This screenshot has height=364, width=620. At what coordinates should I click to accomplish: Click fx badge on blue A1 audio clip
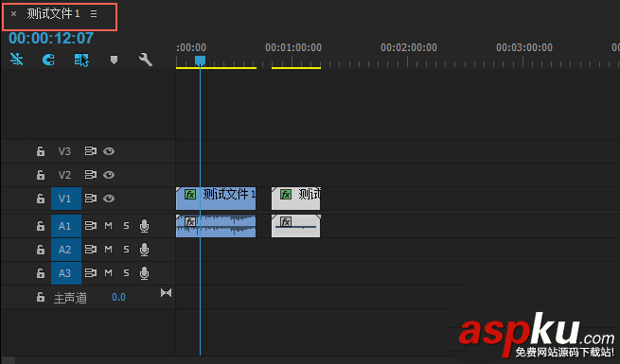pos(190,222)
